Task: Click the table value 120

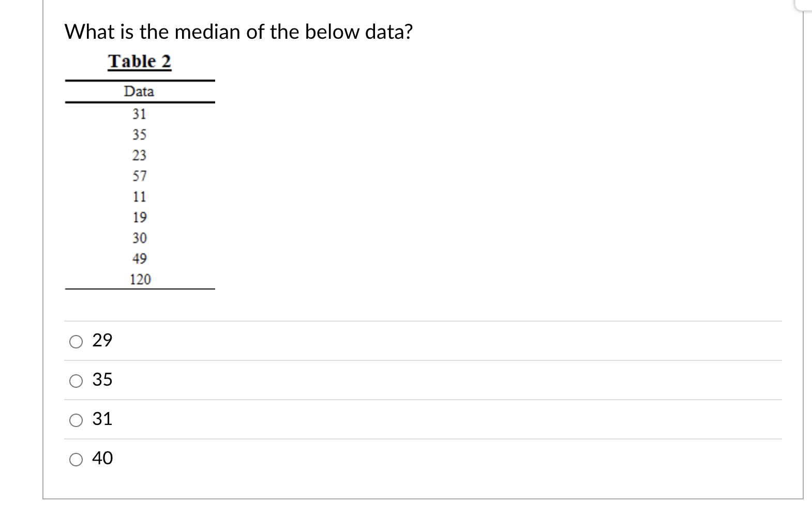Action: [140, 279]
